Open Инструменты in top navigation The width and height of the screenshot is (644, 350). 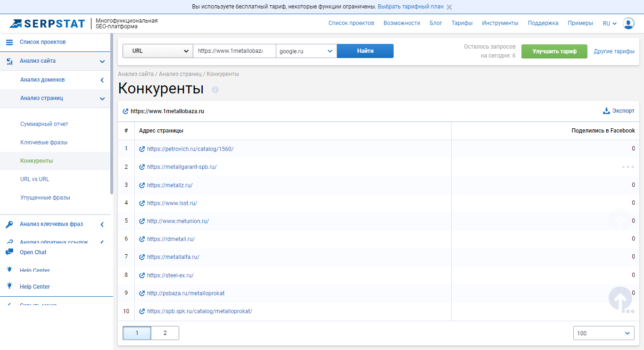click(500, 23)
